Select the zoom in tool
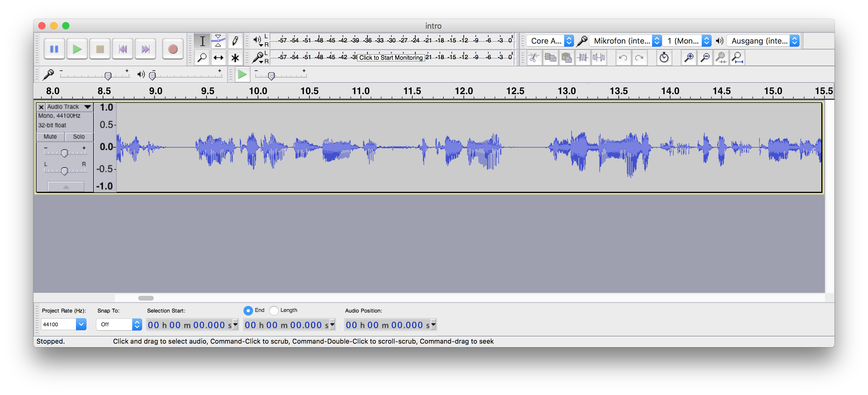Image resolution: width=868 pixels, height=395 pixels. 689,58
